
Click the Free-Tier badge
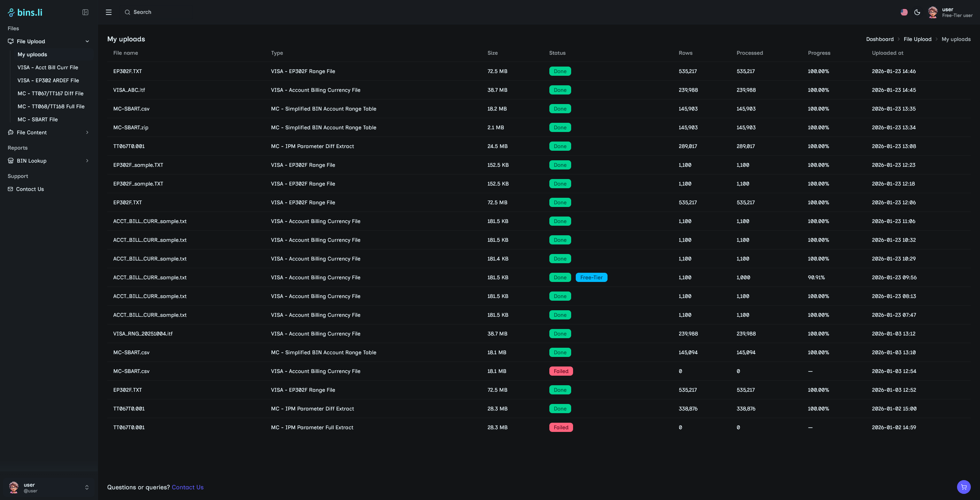pyautogui.click(x=591, y=277)
